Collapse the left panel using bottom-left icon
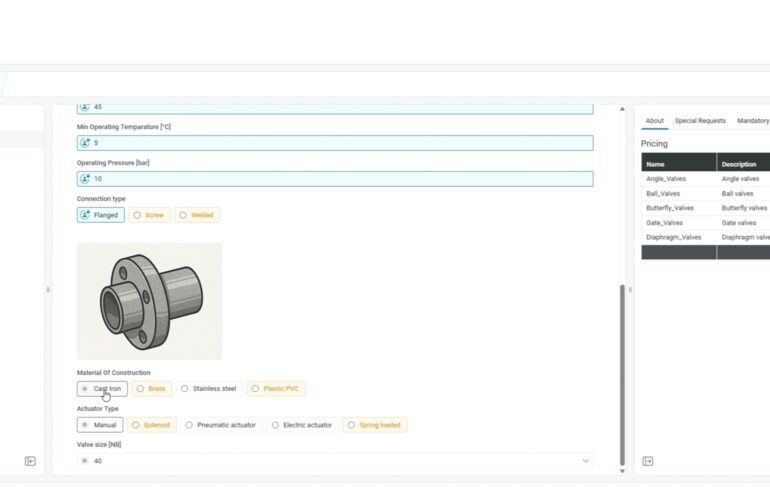 [x=30, y=461]
